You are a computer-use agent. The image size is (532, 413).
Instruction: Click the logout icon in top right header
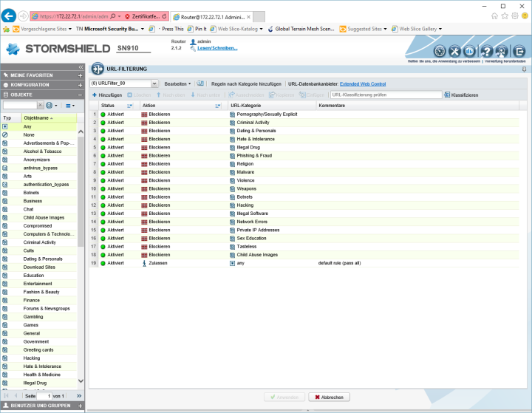(x=519, y=51)
